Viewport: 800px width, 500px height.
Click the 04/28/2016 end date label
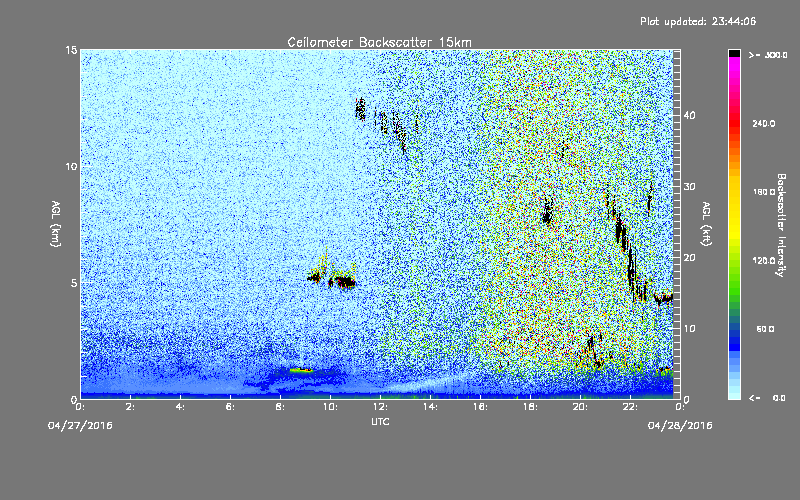pyautogui.click(x=680, y=426)
